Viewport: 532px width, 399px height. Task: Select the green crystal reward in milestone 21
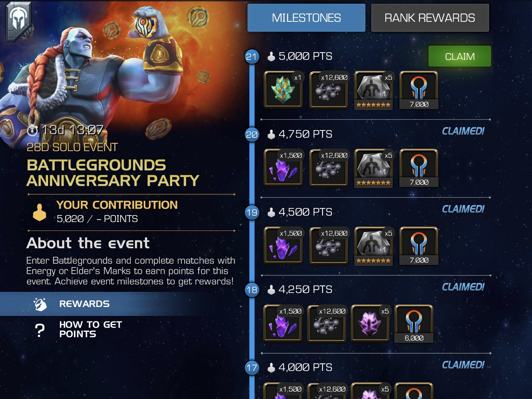click(x=283, y=90)
